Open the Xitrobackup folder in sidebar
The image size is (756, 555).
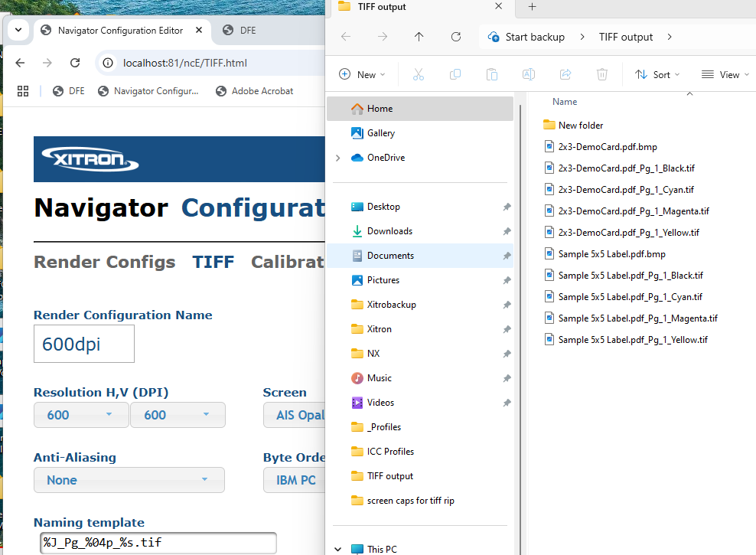click(x=420, y=305)
